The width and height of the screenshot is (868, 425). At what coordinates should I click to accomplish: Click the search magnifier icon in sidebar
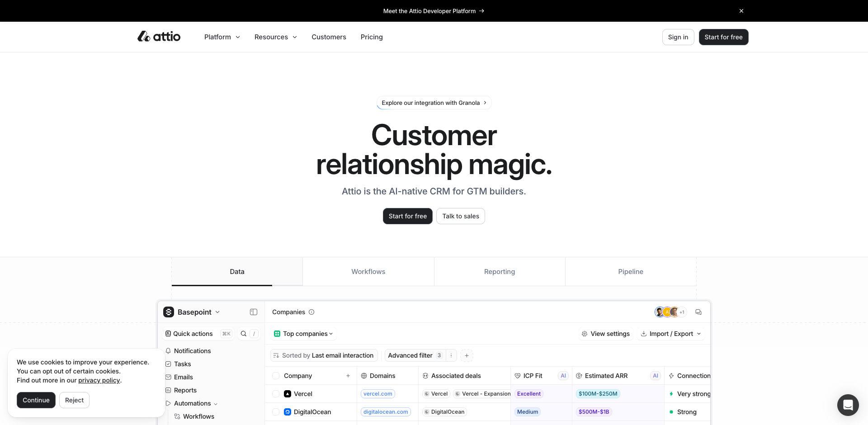[x=244, y=334]
